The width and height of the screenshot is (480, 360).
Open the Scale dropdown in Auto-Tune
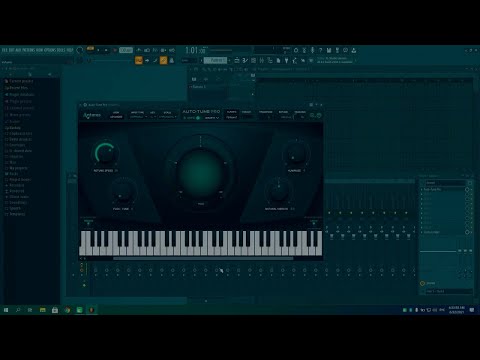168,117
